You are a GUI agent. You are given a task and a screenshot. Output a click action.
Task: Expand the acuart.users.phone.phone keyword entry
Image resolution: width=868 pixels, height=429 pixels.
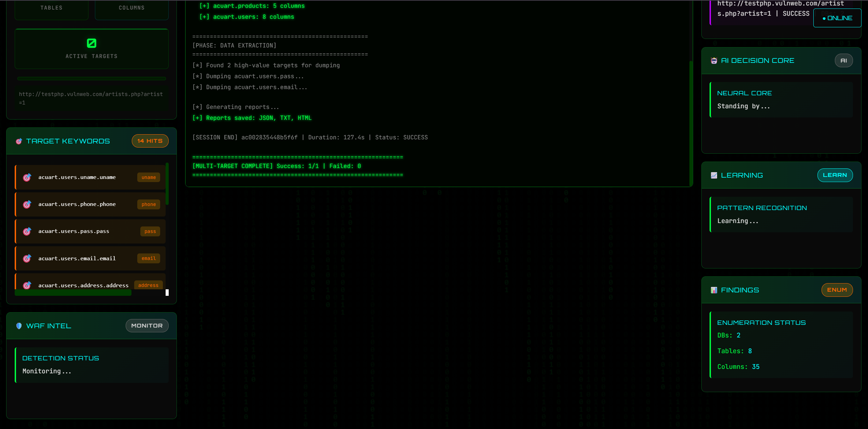point(90,204)
